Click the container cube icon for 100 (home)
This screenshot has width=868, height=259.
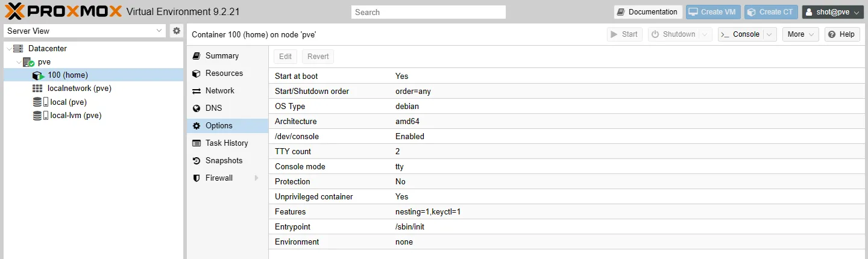[38, 75]
